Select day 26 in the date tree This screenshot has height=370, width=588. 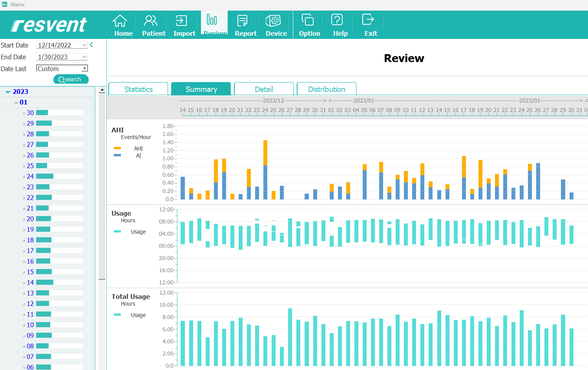[30, 155]
